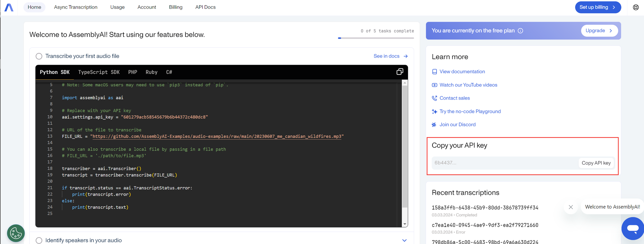Screen dimensions: 644x244
Task: Click the API key string in the code
Action: (164, 117)
